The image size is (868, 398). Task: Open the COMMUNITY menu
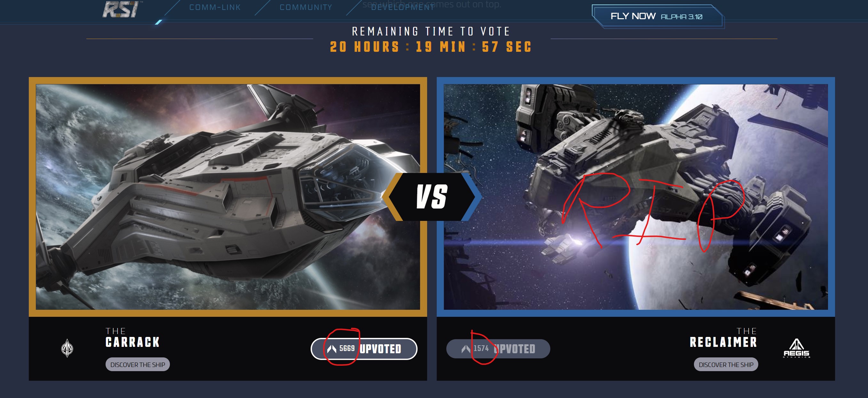[306, 7]
